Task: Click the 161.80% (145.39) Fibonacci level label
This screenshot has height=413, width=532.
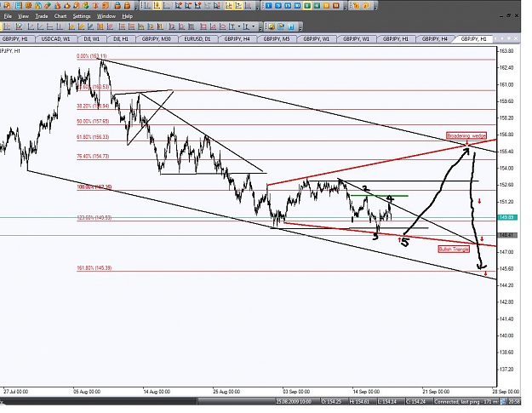Action: pos(94,267)
